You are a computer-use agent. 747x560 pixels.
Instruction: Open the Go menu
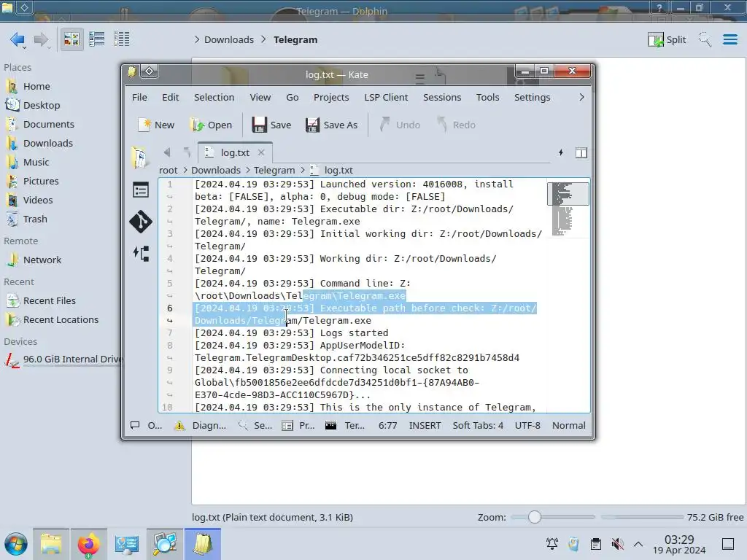[x=292, y=97]
